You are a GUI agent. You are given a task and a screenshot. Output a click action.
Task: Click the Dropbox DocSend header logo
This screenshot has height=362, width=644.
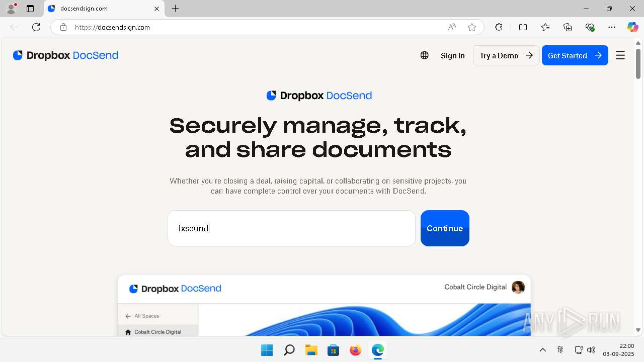click(x=65, y=55)
